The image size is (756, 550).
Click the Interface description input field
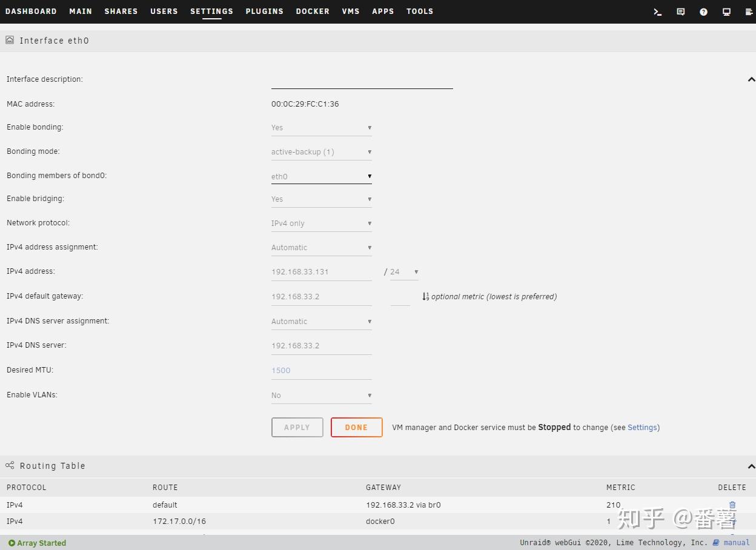[x=362, y=80]
